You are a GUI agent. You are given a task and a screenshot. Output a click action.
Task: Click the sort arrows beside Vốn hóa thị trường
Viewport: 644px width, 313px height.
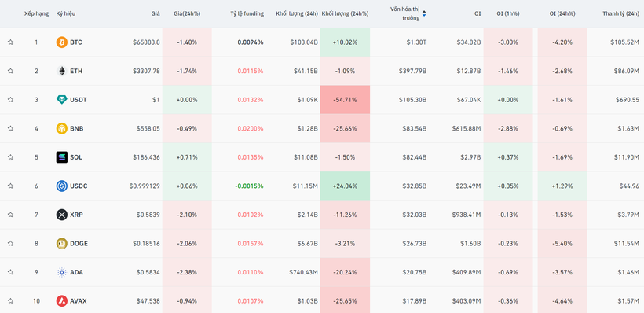pyautogui.click(x=424, y=13)
